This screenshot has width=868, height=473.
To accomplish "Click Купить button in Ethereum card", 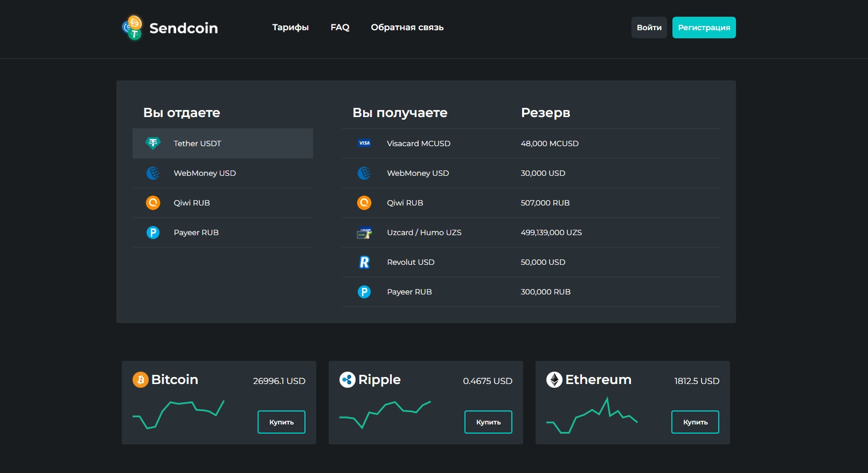I will [x=695, y=422].
